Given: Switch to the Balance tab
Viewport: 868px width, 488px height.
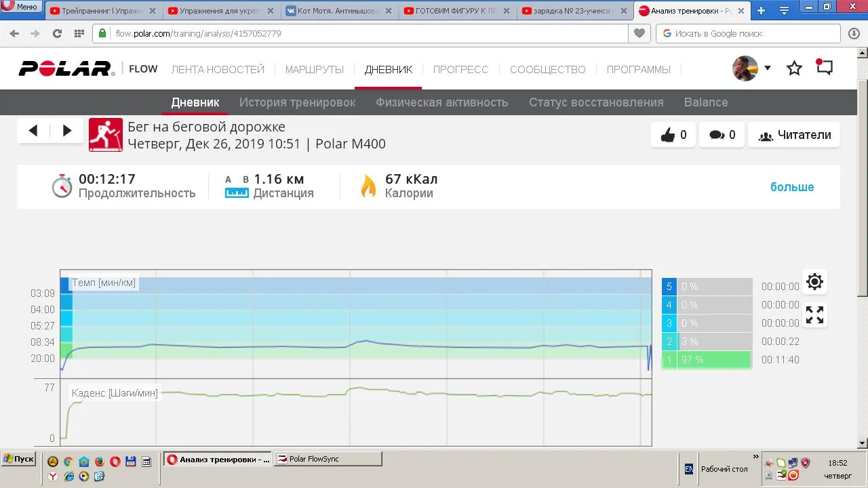Looking at the screenshot, I should click(x=706, y=102).
